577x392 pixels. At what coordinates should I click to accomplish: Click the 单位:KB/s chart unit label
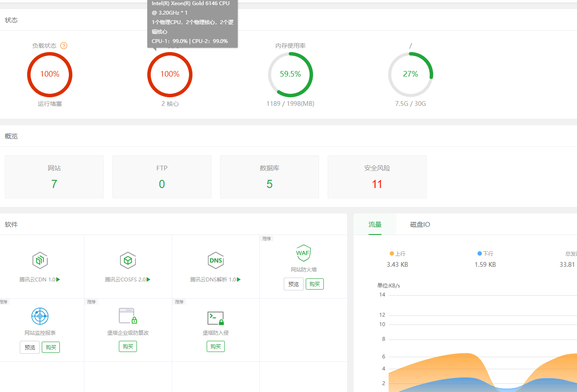[x=388, y=286]
